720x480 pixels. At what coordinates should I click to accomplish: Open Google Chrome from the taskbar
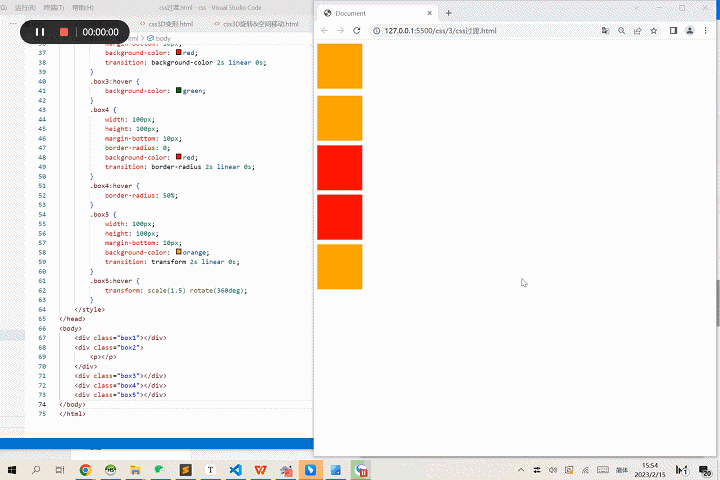(85, 470)
